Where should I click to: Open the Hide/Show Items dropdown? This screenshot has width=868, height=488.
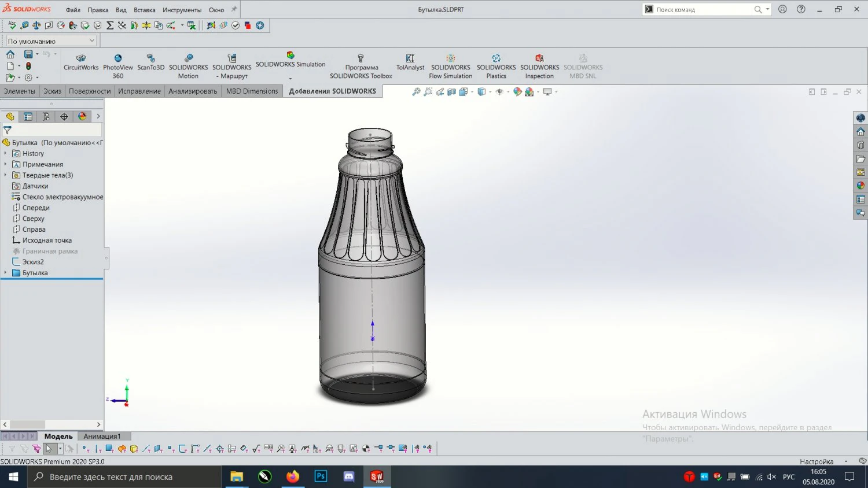coord(507,92)
